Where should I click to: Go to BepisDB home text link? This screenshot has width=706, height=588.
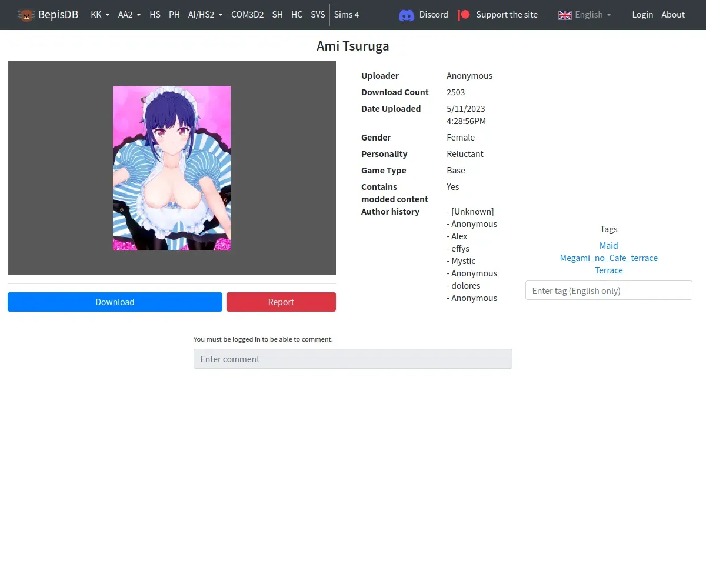pos(58,15)
